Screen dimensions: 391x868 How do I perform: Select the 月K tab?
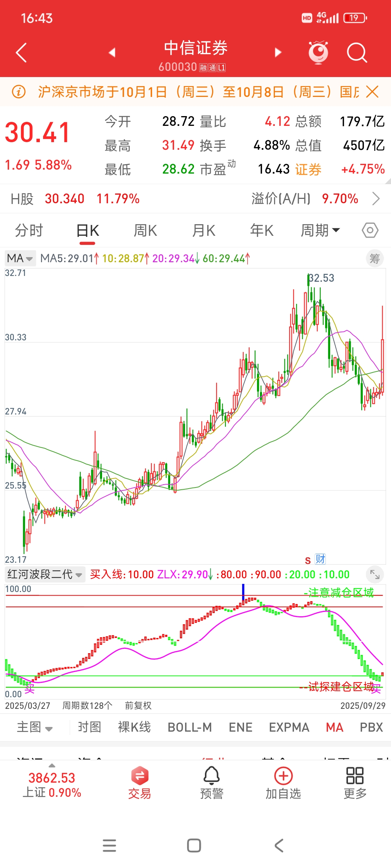(204, 230)
